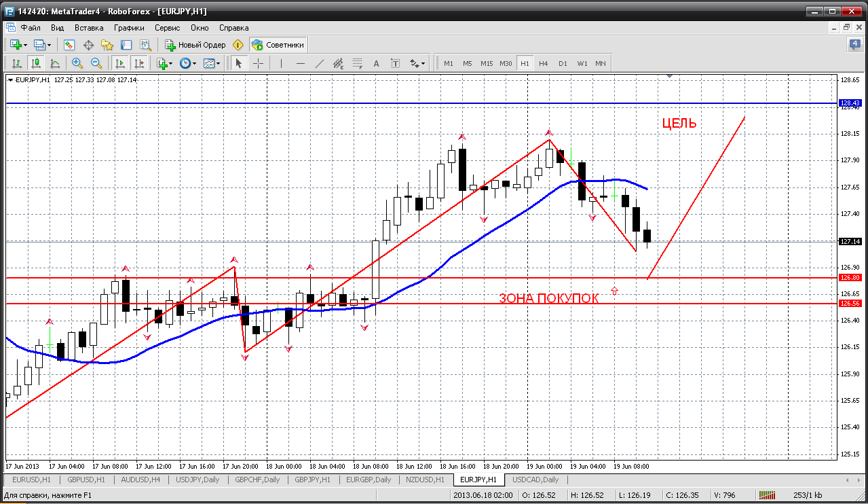Select the text A tool

(376, 63)
